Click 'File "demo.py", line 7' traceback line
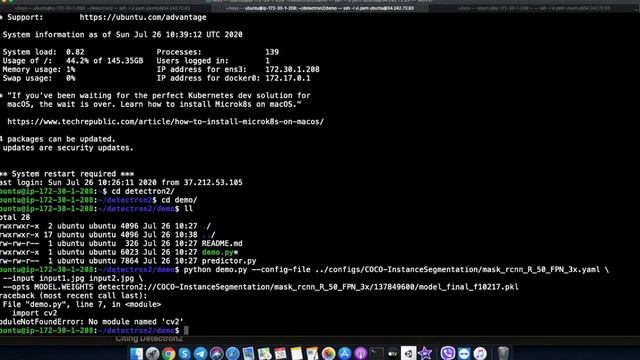 tap(82, 304)
